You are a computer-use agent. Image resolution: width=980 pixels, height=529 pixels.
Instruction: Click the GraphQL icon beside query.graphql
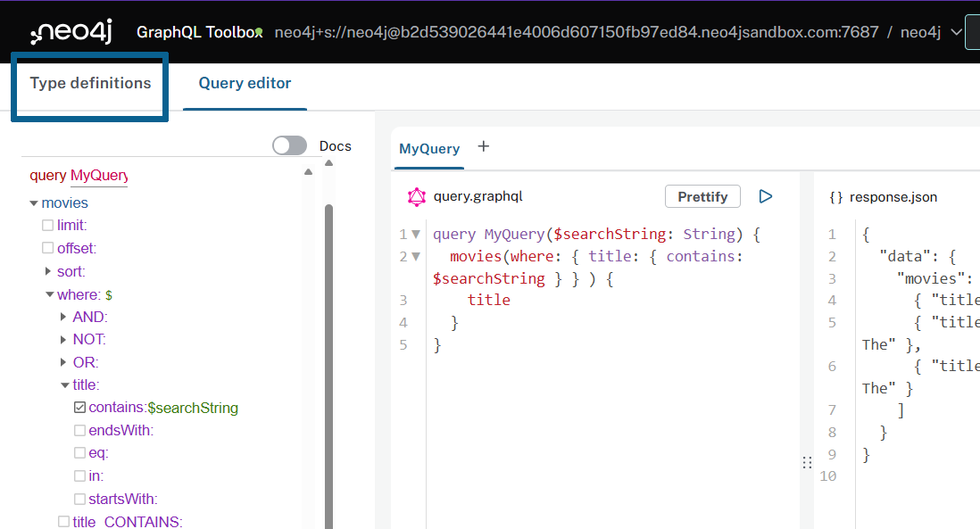416,197
